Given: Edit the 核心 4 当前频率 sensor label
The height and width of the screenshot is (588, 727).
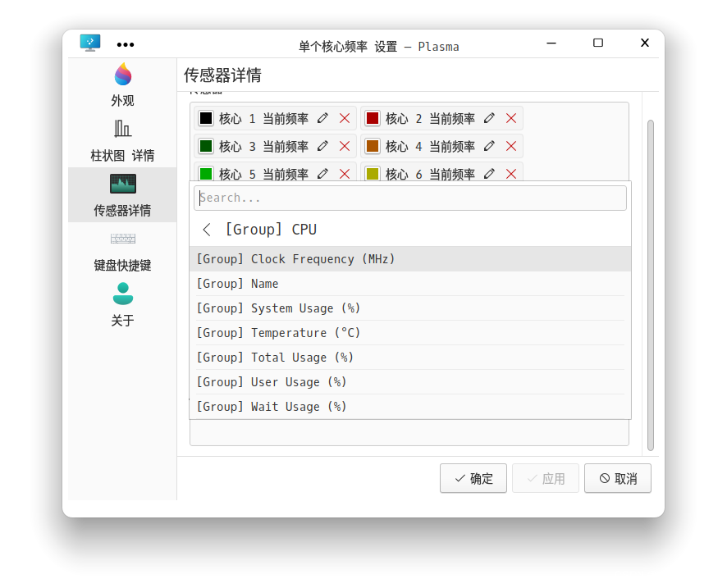Looking at the screenshot, I should [489, 147].
